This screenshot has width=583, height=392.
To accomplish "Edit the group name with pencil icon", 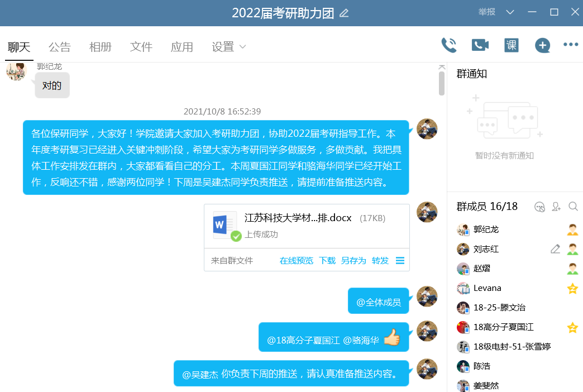I will [344, 13].
